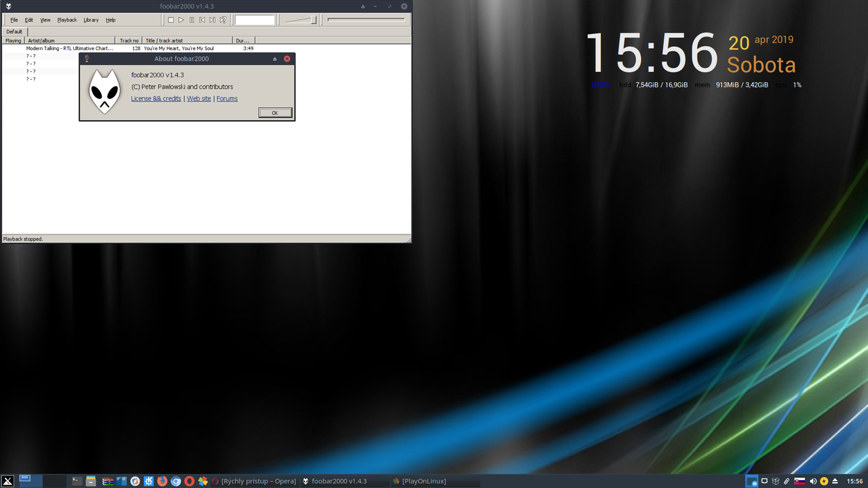This screenshot has width=868, height=488.
Task: Open the Forums link
Action: pyautogui.click(x=227, y=98)
